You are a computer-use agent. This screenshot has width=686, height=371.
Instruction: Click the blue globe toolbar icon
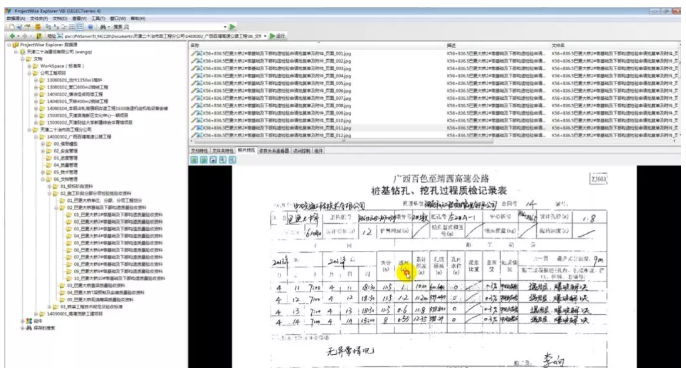coord(91,27)
